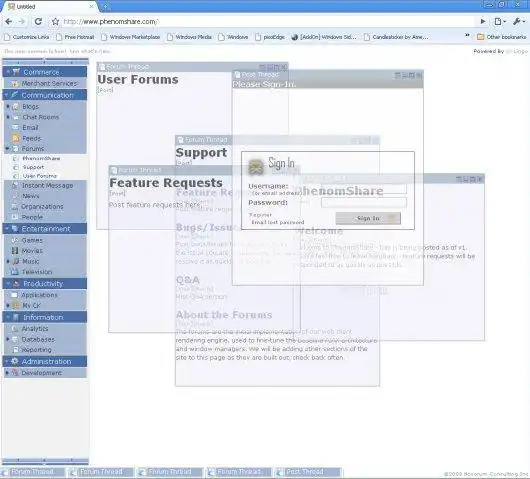Click the Feature Requests window heading
530x479 pixels.
click(x=166, y=183)
